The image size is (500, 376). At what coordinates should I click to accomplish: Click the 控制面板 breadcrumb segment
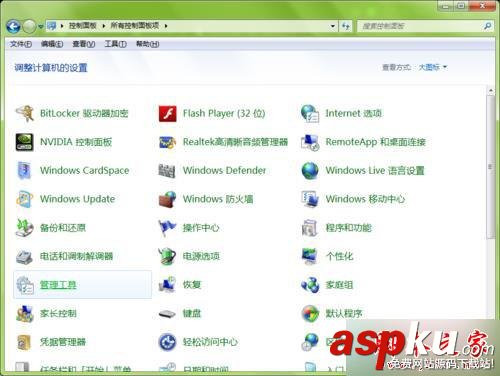coord(83,26)
